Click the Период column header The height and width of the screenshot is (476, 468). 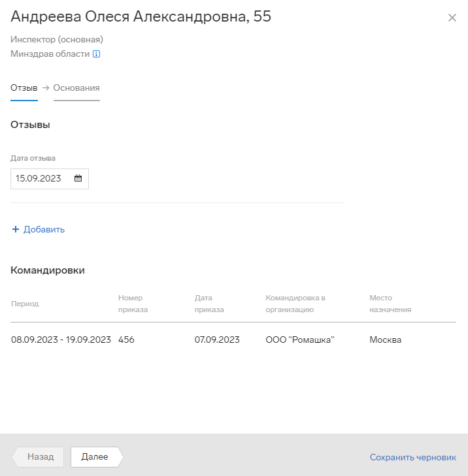(x=25, y=304)
